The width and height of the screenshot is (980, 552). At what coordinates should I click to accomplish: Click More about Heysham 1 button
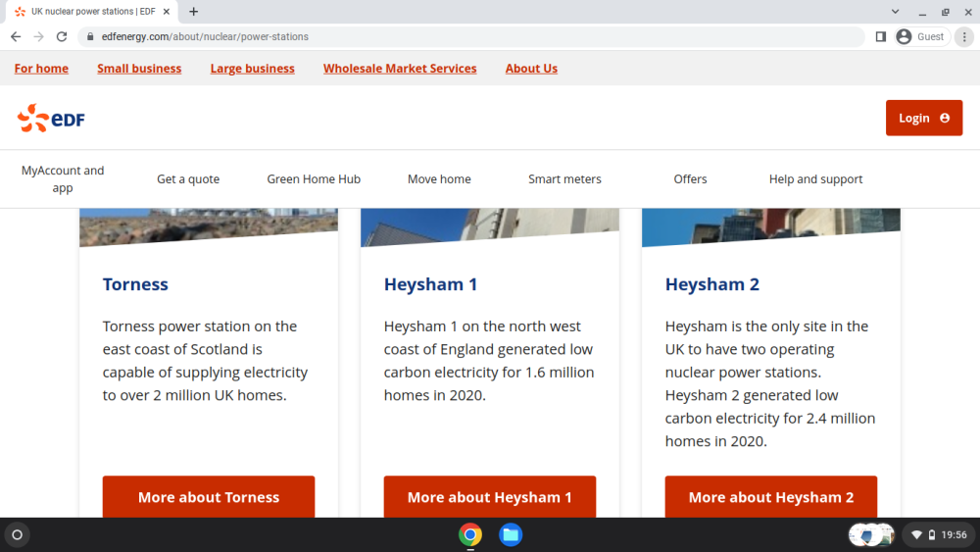pyautogui.click(x=490, y=497)
